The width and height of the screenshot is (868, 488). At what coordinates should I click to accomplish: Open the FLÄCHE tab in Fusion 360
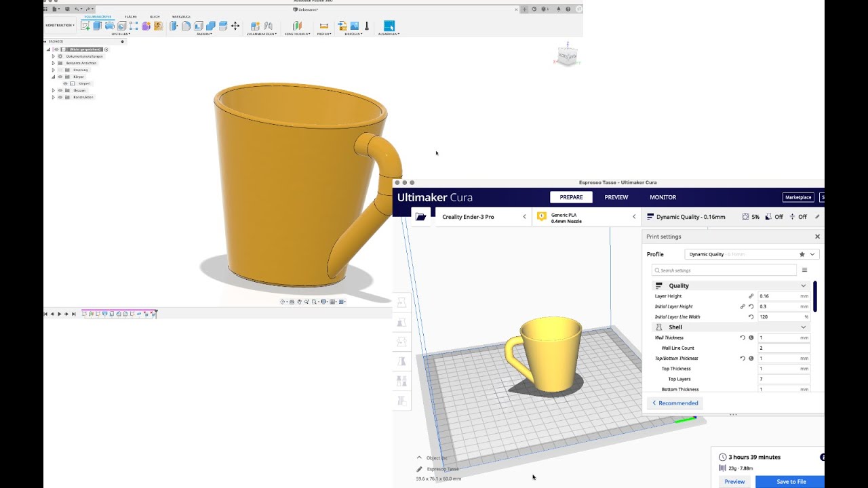click(x=131, y=16)
